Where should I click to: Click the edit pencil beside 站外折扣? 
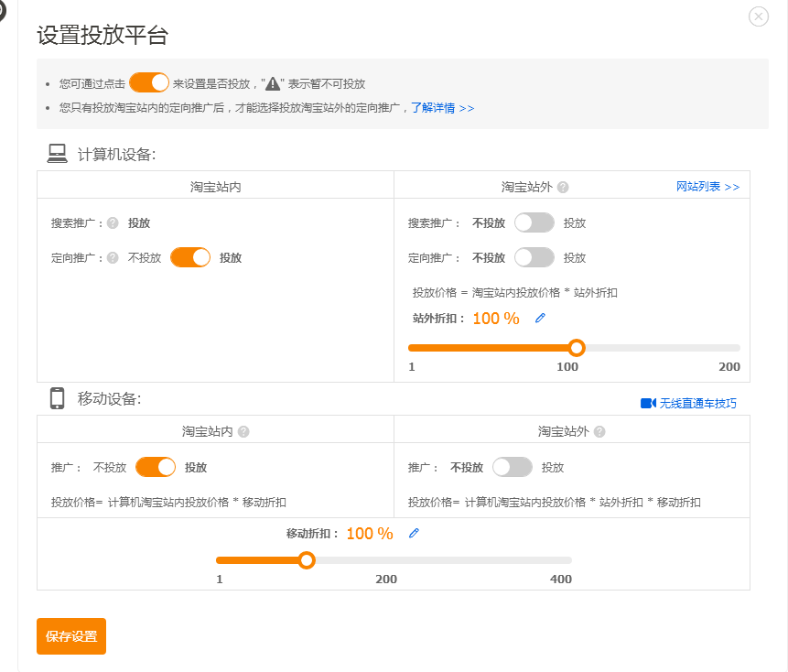coord(540,318)
